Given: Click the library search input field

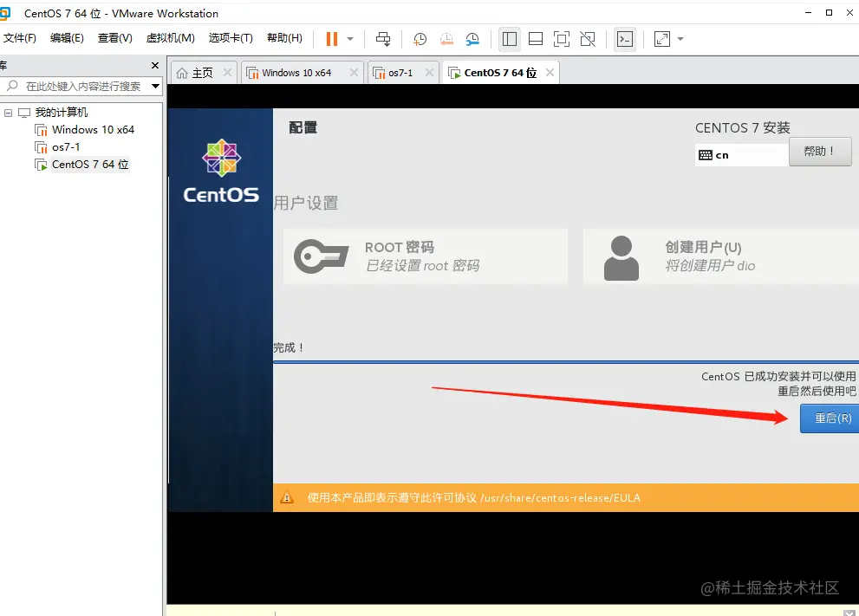Looking at the screenshot, I should click(82, 86).
